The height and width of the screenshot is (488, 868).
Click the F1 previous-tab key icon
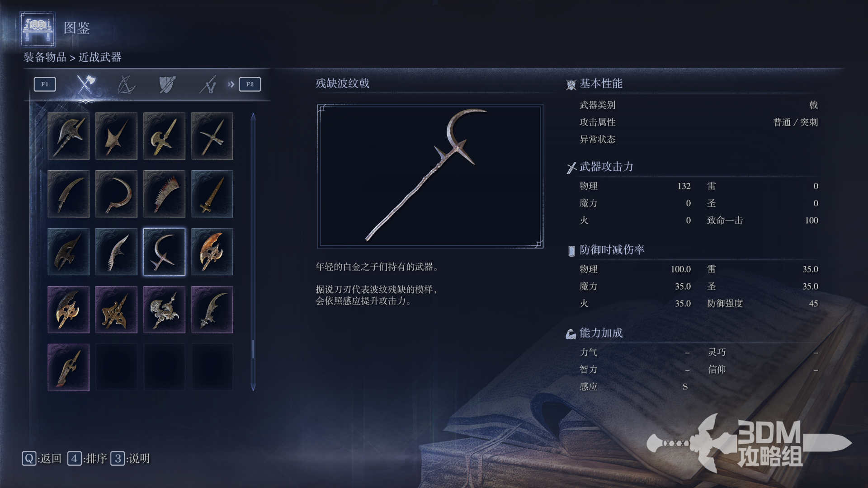[45, 84]
